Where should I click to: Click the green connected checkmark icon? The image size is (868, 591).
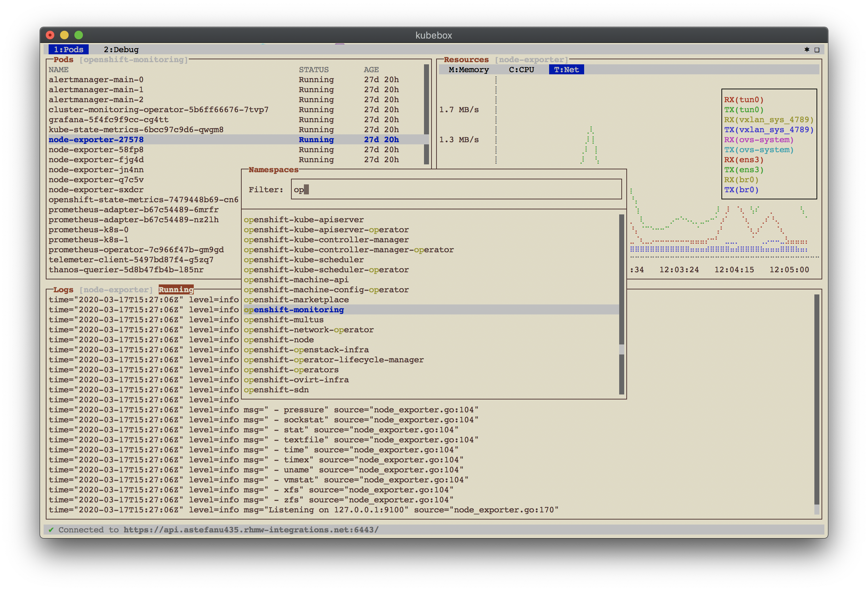pos(51,530)
